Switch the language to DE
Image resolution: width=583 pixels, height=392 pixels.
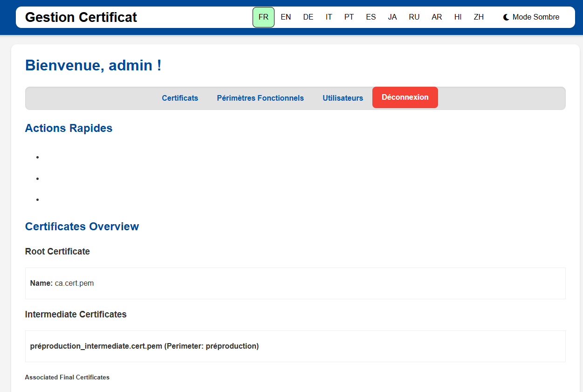pos(308,17)
